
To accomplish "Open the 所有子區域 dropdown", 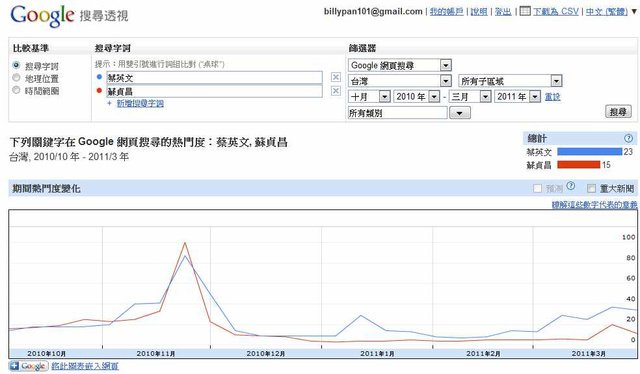I will click(x=510, y=81).
